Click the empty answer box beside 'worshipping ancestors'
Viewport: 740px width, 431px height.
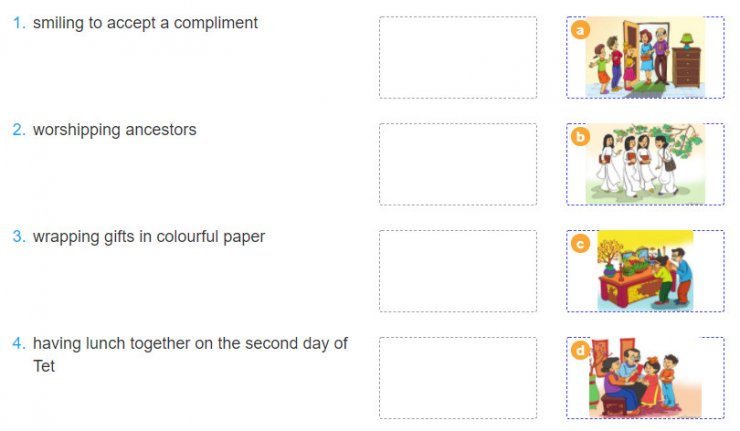coord(457,164)
